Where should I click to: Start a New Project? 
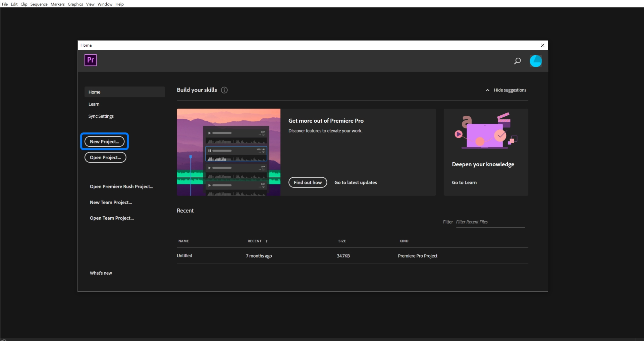point(104,141)
